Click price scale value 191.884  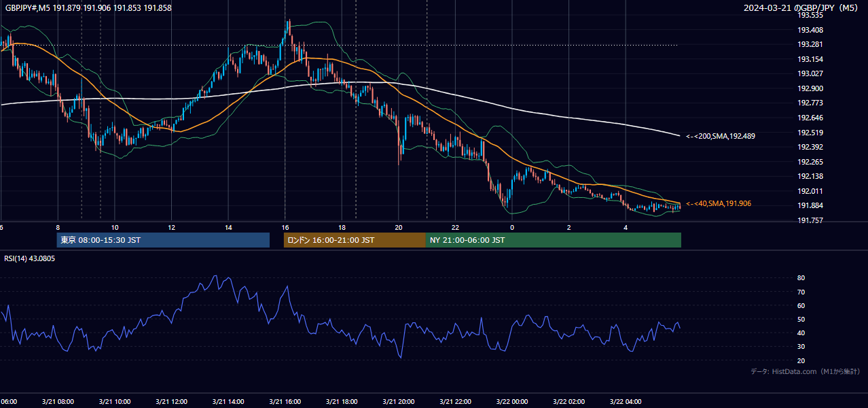(x=810, y=206)
